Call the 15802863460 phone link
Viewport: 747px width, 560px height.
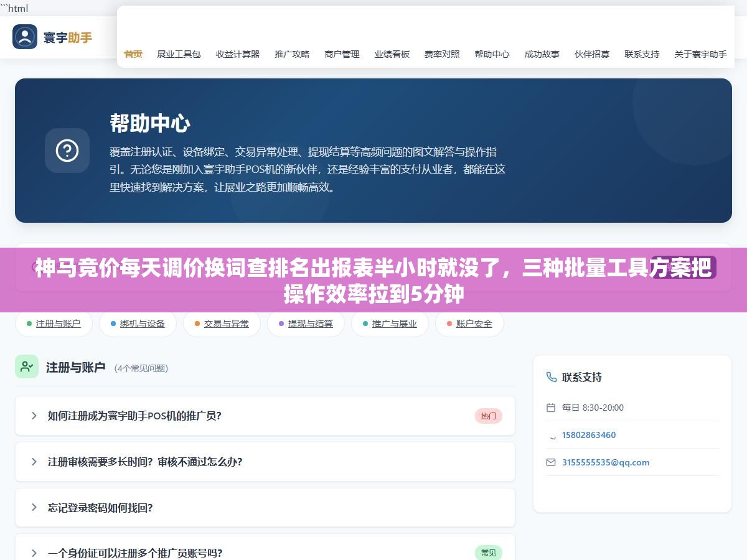point(589,435)
